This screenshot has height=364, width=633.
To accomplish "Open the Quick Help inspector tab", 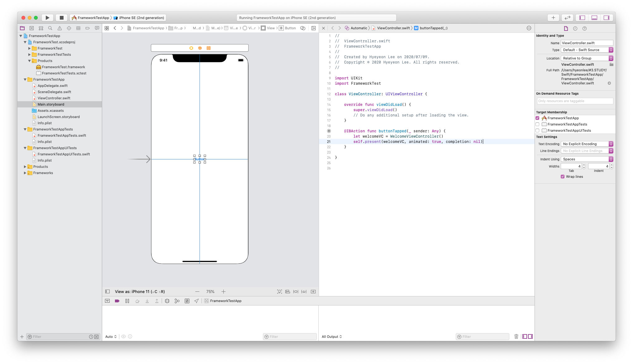I will [584, 28].
